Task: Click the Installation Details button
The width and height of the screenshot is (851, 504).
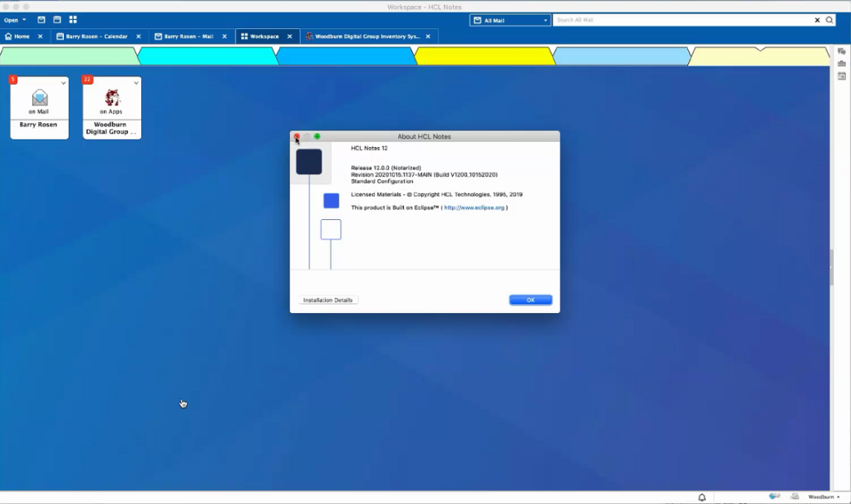Action: point(327,300)
